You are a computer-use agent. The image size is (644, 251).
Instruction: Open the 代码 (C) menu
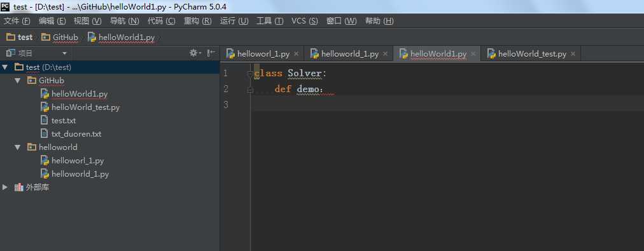[162, 21]
